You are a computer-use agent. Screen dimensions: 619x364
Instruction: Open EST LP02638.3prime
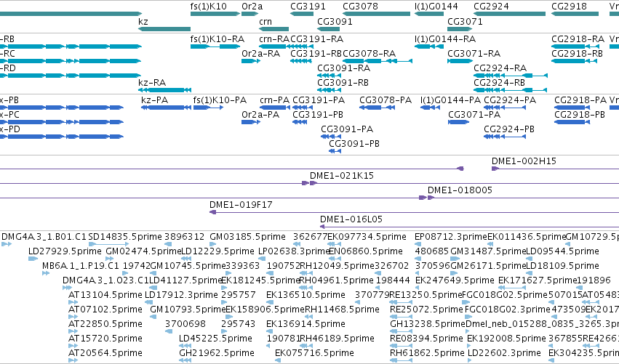tap(294, 251)
